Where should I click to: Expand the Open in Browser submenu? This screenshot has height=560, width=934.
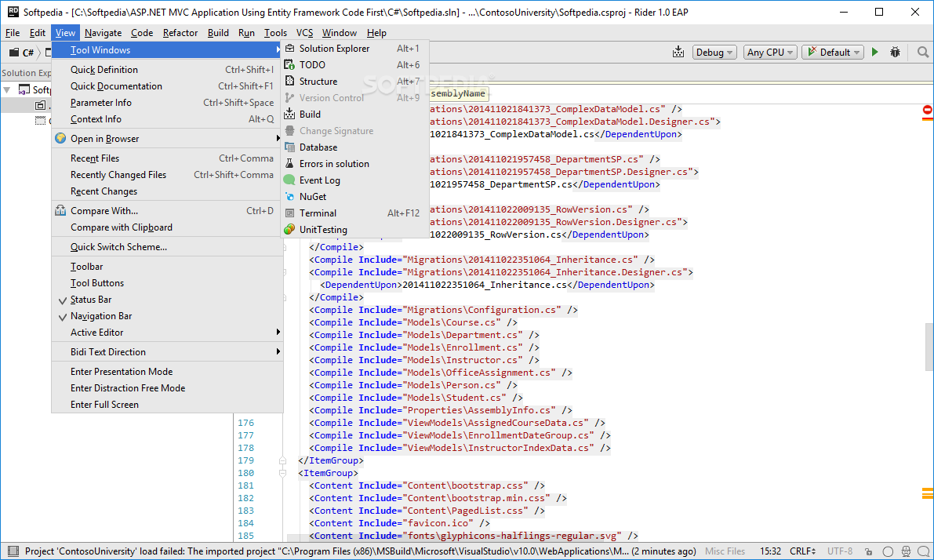click(x=167, y=139)
